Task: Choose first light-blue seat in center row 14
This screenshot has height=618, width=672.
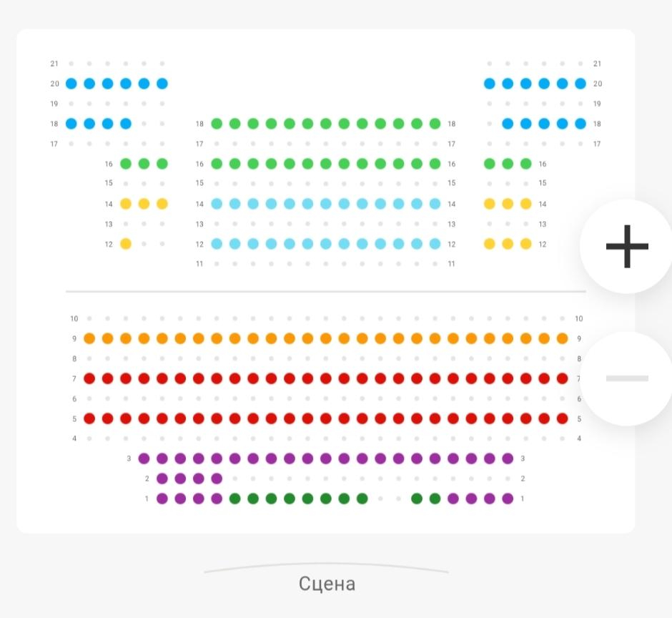Action: (217, 204)
